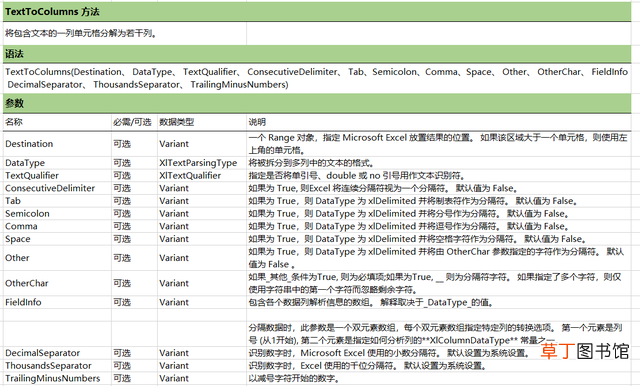This screenshot has height=386, width=640.
Task: Select the 'TextToColumns 方法' header cell
Action: [x=317, y=12]
